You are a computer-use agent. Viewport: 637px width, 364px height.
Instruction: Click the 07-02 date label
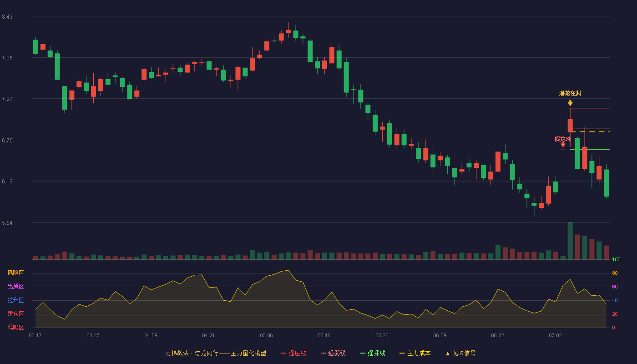click(555, 335)
